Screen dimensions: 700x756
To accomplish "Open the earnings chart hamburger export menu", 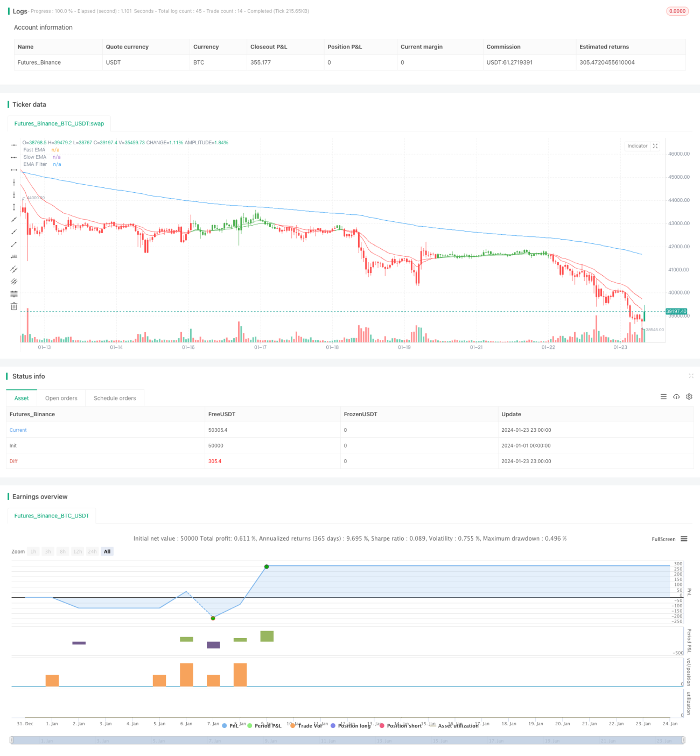I will 684,539.
